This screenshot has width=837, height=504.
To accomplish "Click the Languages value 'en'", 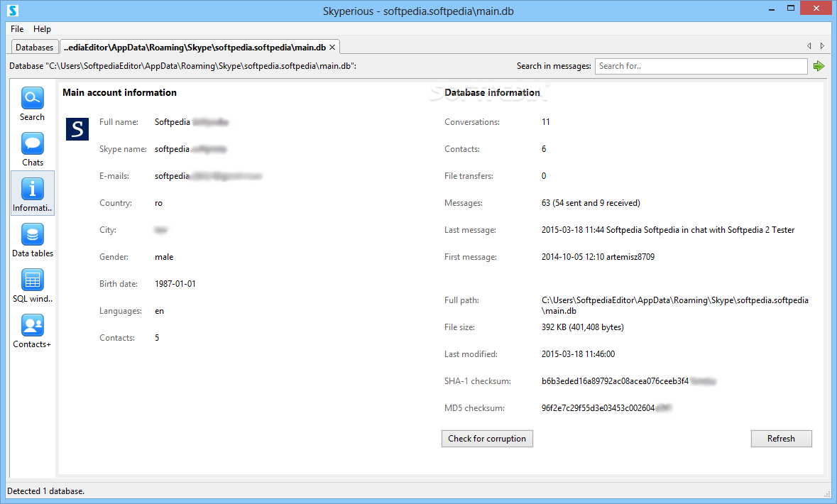I will click(159, 311).
